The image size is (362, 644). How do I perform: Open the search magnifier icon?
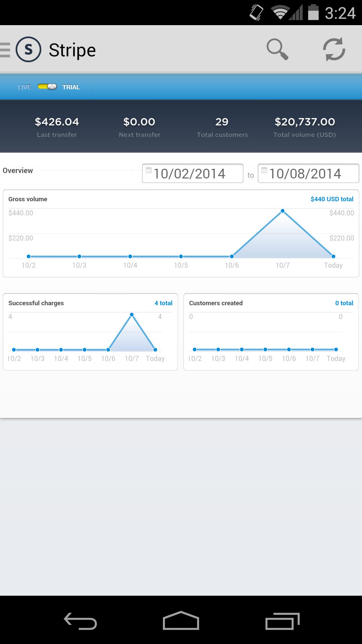[x=277, y=50]
